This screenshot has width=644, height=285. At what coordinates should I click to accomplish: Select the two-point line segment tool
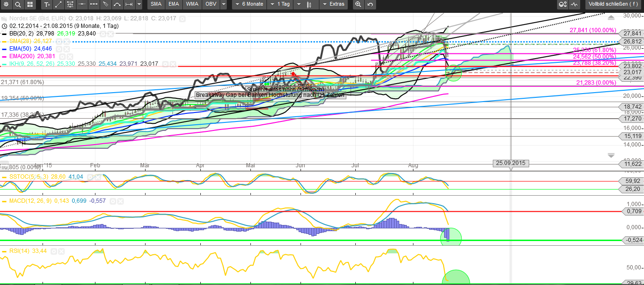click(x=94, y=5)
